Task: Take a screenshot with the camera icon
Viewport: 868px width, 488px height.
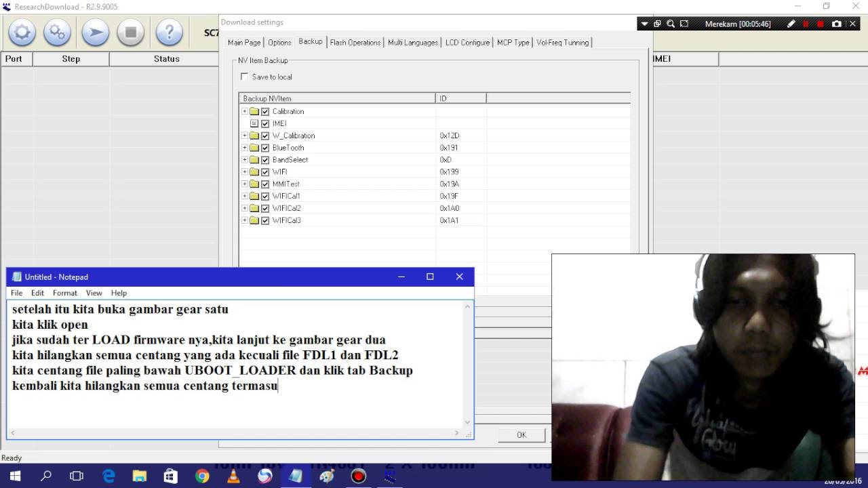Action: [x=837, y=24]
